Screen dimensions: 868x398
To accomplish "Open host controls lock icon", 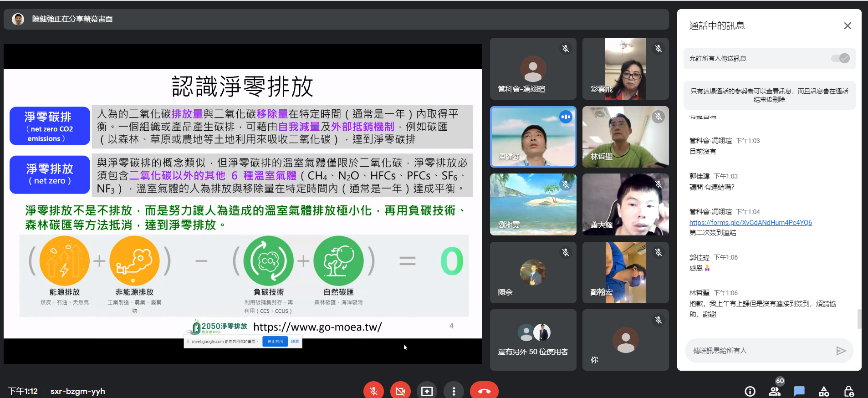I will point(848,391).
